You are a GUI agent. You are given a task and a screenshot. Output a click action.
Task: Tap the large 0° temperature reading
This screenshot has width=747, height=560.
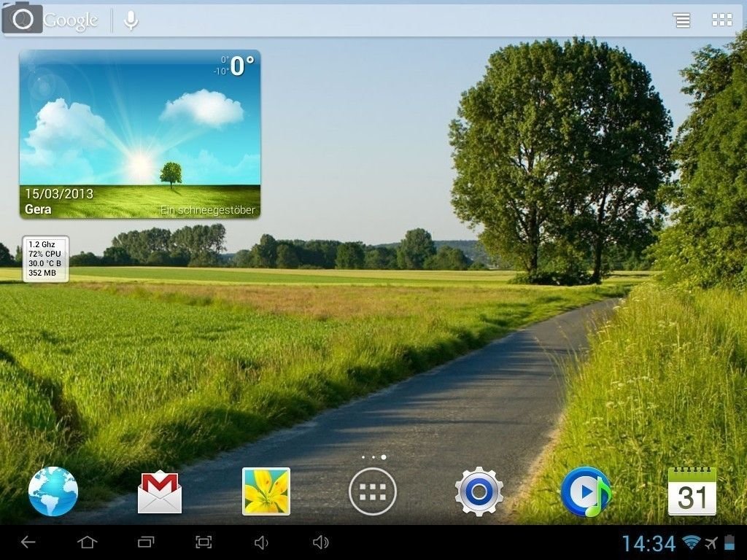tap(242, 66)
